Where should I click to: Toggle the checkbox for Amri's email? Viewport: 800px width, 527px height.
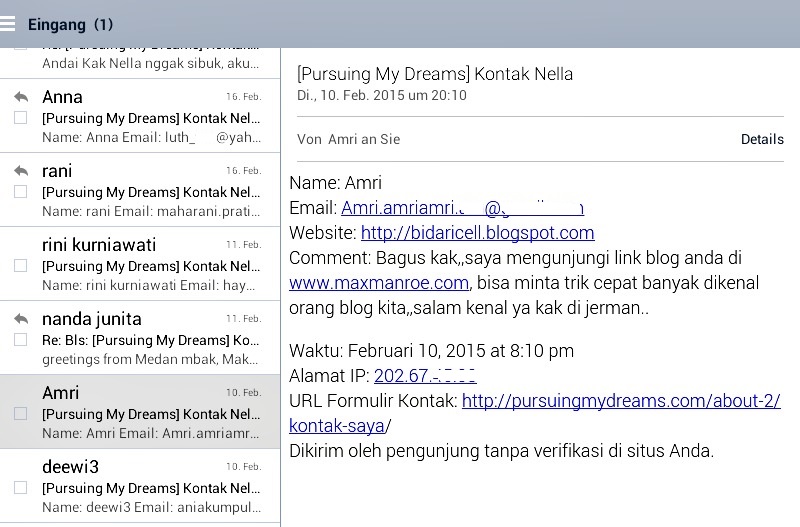20,414
